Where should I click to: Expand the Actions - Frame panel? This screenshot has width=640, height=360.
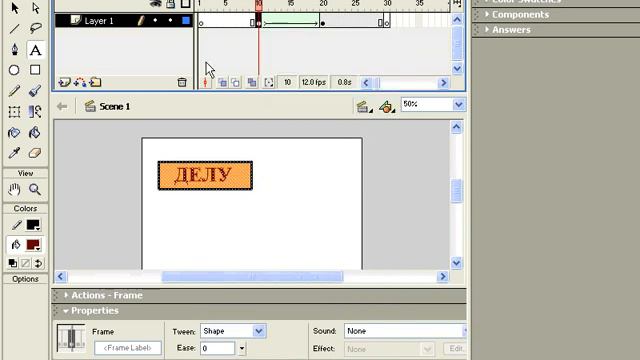click(66, 295)
